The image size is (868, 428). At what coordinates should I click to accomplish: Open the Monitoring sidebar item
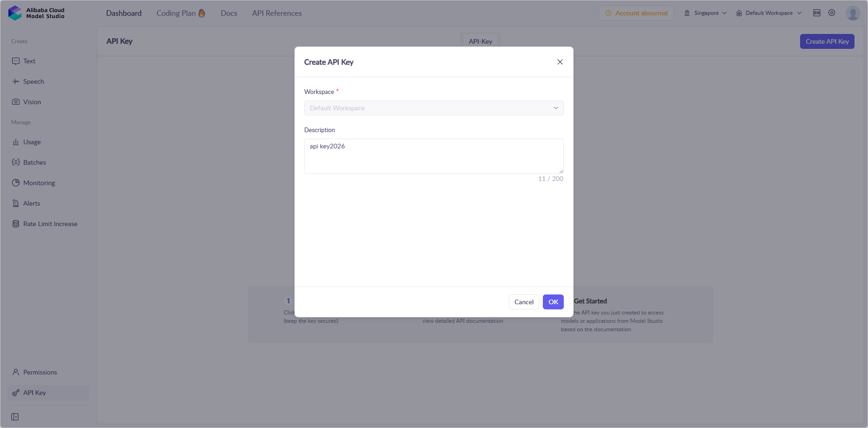pos(39,183)
